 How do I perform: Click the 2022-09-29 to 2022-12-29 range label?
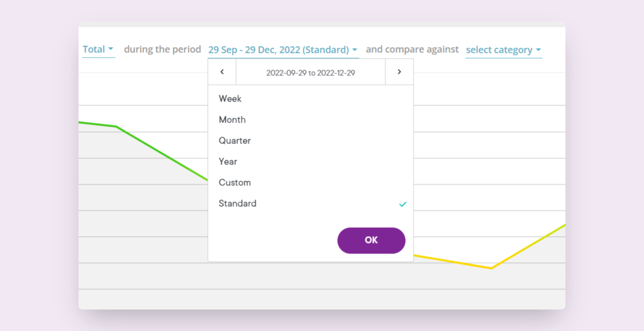(310, 73)
